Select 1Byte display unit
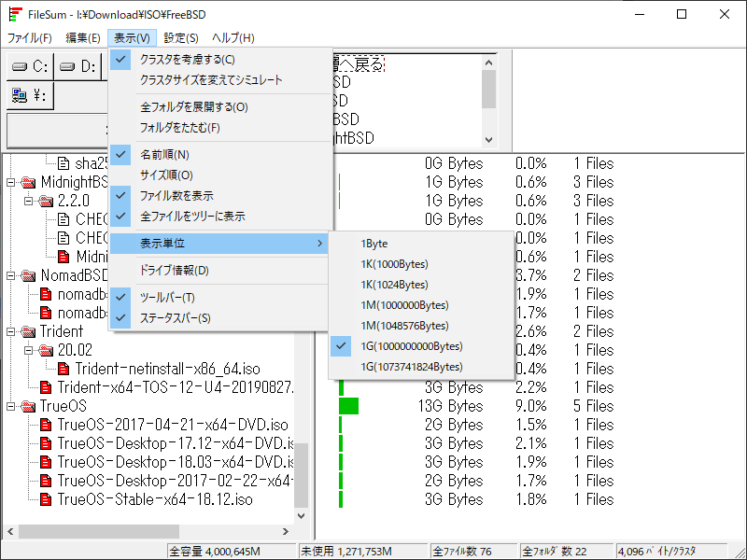The width and height of the screenshot is (747, 560). 422,244
